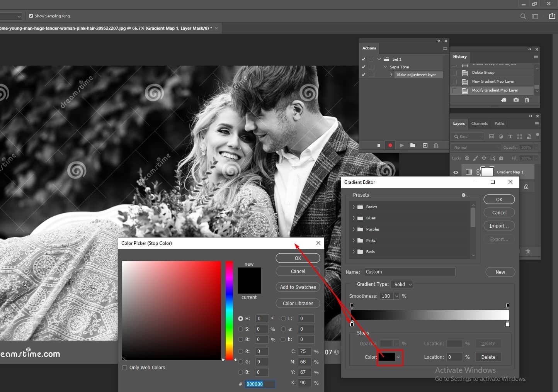558x392 pixels.
Task: Check the Only Web Colors option
Action: (x=124, y=367)
